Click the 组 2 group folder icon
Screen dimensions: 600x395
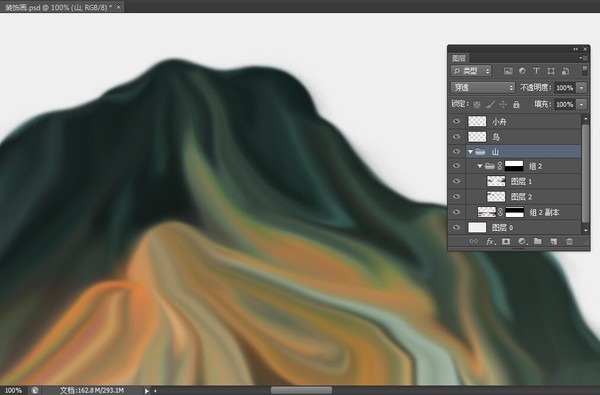pyautogui.click(x=490, y=166)
